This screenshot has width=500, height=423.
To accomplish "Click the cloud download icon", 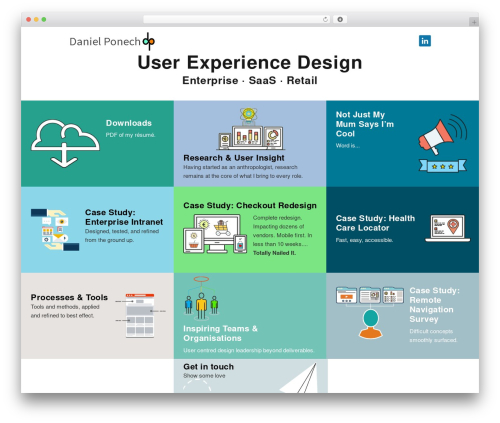I will click(x=65, y=143).
